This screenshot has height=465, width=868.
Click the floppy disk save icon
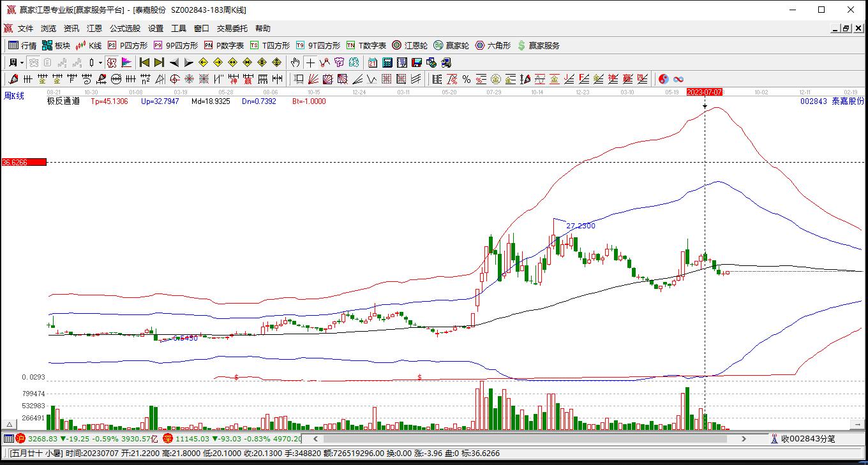coord(417,63)
